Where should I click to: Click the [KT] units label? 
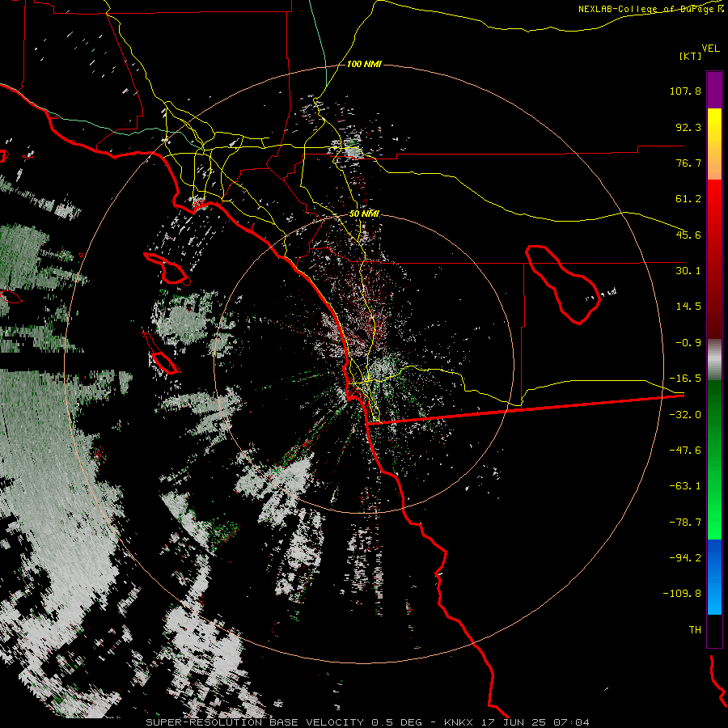pos(691,56)
